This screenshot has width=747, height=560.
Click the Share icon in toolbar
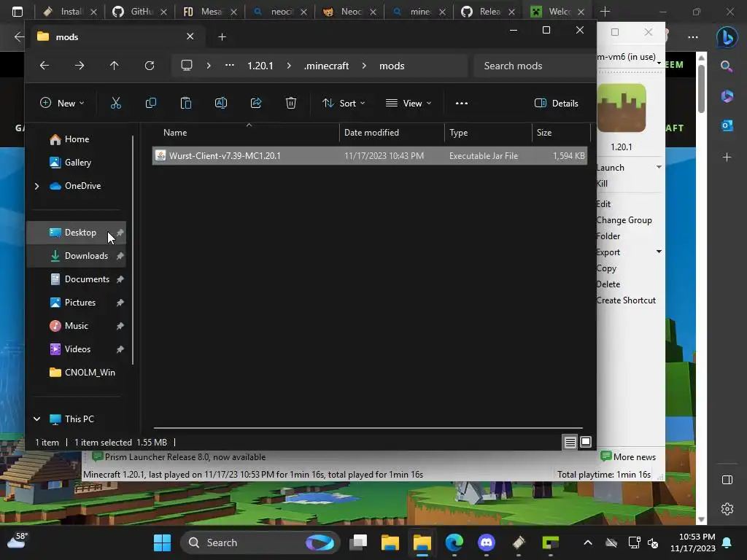256,103
